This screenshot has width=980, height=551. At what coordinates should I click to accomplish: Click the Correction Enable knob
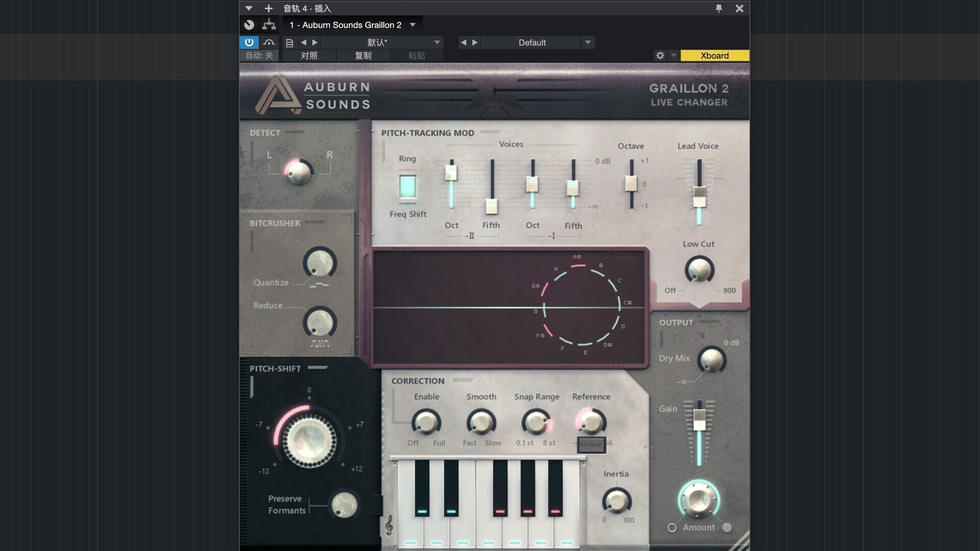point(426,422)
